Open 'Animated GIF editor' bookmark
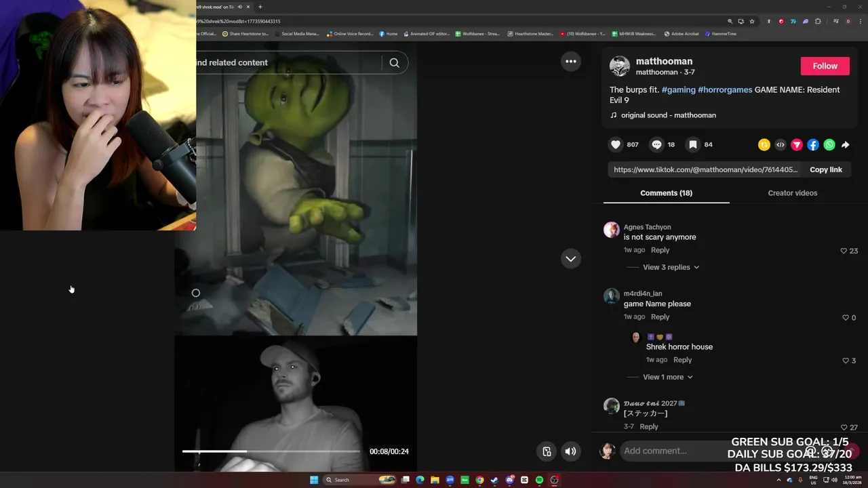Image resolution: width=868 pixels, height=488 pixels. pyautogui.click(x=427, y=34)
